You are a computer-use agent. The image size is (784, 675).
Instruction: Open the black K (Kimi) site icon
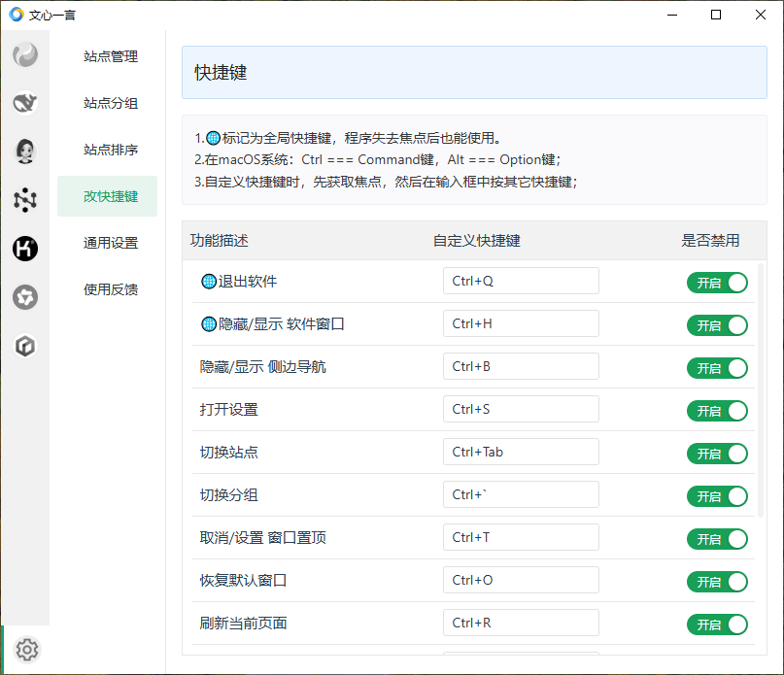[25, 249]
